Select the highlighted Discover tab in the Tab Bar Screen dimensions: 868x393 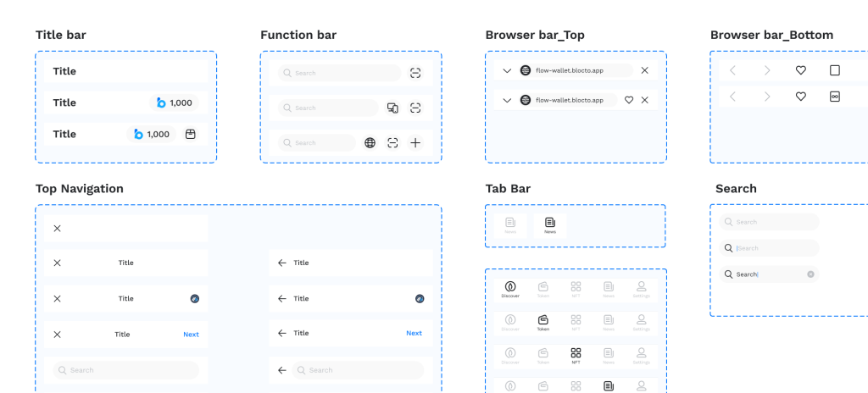coord(510,289)
